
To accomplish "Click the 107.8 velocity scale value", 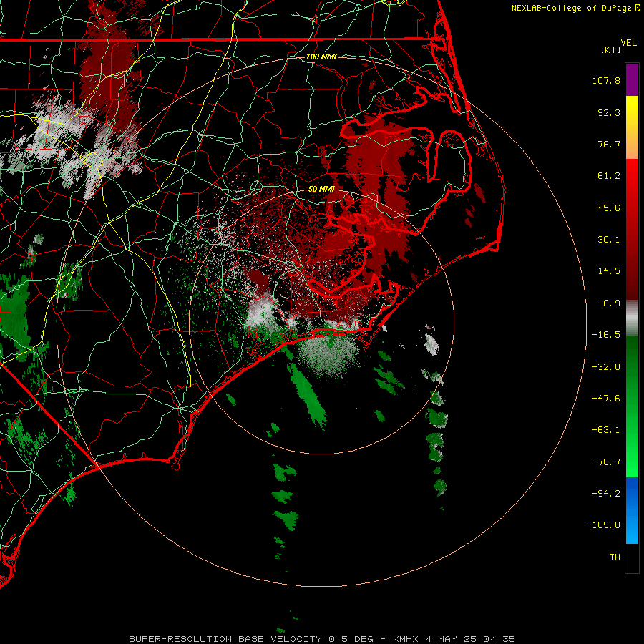I will click(x=606, y=80).
